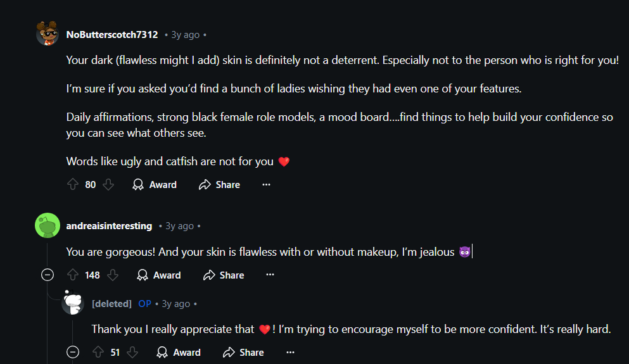Share NoButterscotch7312's comment
Image resolution: width=629 pixels, height=364 pixels.
pyautogui.click(x=219, y=185)
